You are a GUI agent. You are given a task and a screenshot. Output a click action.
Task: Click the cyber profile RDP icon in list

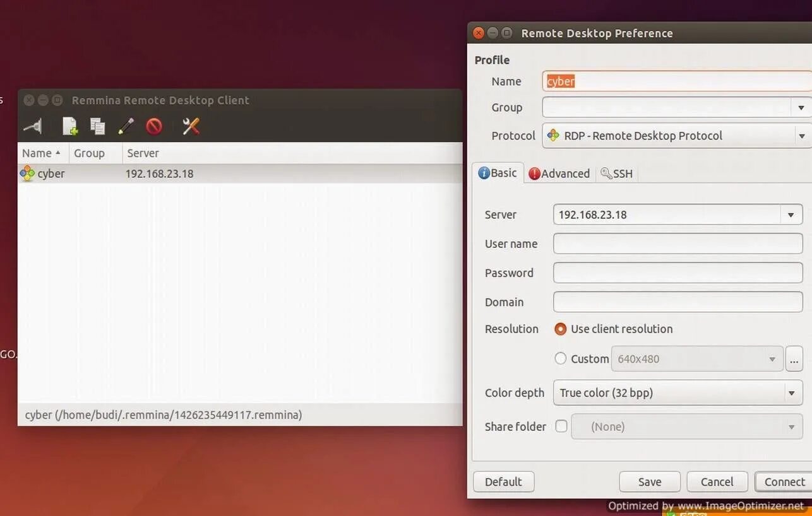pos(27,173)
